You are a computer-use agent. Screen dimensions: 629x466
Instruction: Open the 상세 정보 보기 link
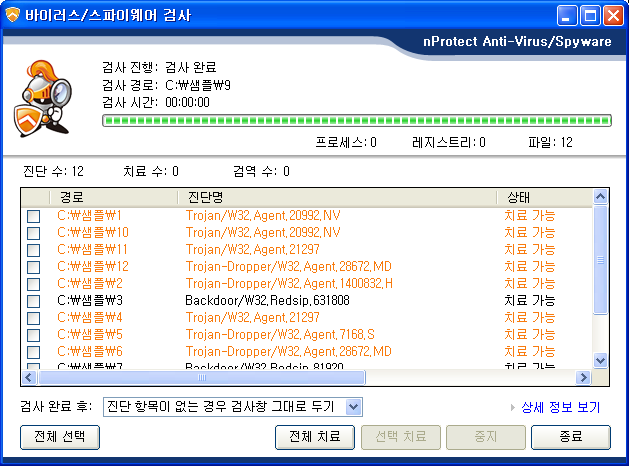click(x=560, y=407)
